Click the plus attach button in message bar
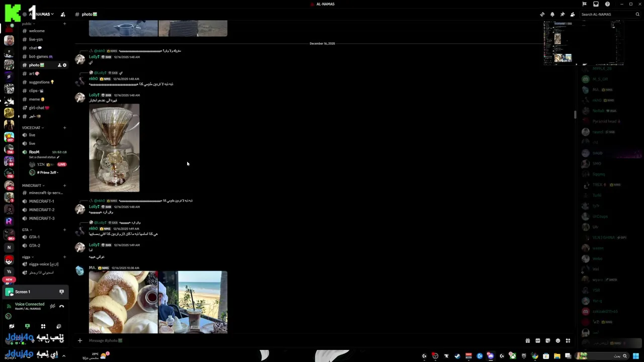This screenshot has width=644, height=362. (79, 340)
